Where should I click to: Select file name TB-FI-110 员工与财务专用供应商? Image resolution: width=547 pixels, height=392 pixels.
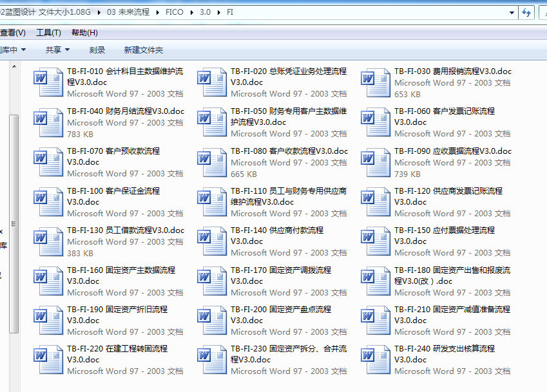[289, 196]
